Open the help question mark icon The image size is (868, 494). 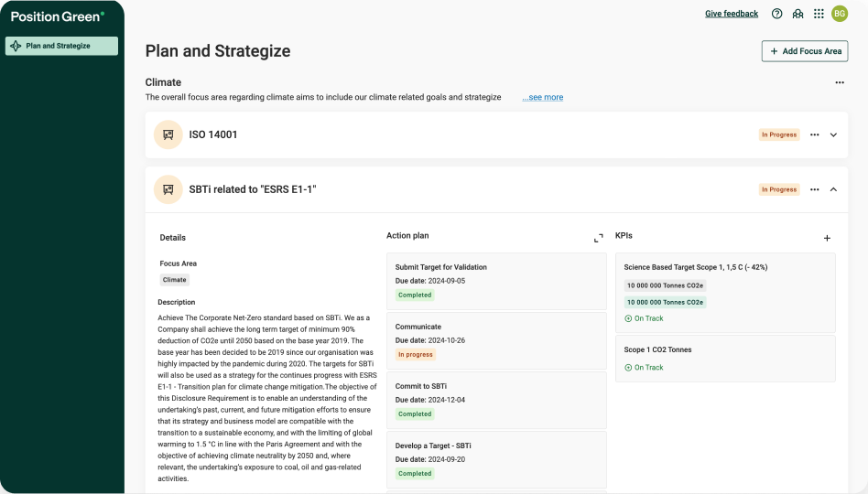point(777,14)
